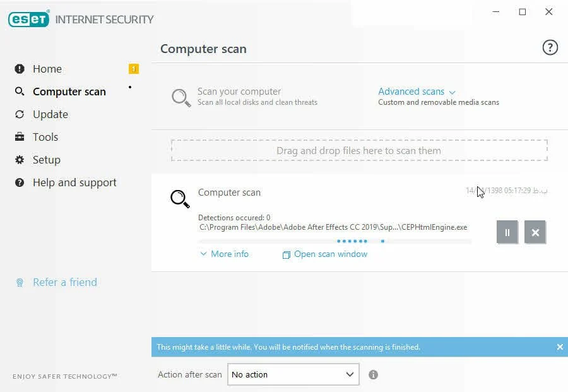Image resolution: width=568 pixels, height=392 pixels.
Task: Click the drag and drop files area
Action: [358, 151]
